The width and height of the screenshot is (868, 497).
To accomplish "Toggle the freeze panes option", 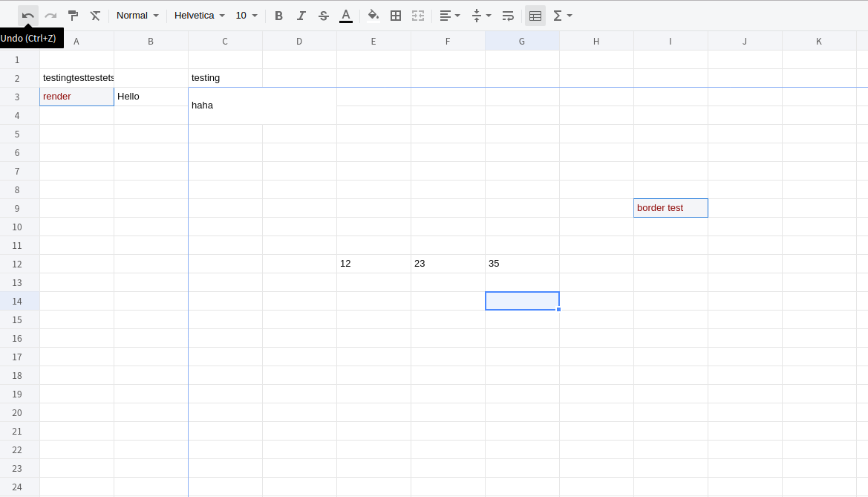I will coord(535,15).
